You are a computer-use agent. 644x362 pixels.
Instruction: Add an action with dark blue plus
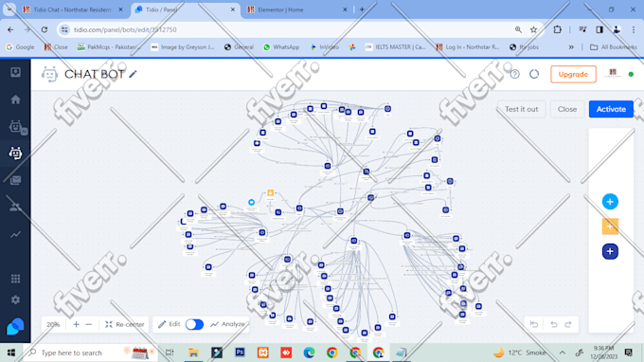pos(610,251)
